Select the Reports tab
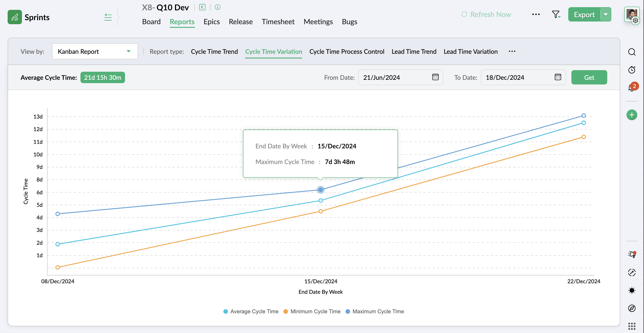 [182, 22]
